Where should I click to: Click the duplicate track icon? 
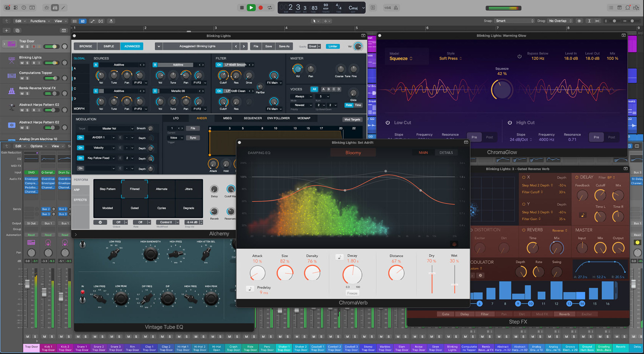click(x=17, y=30)
